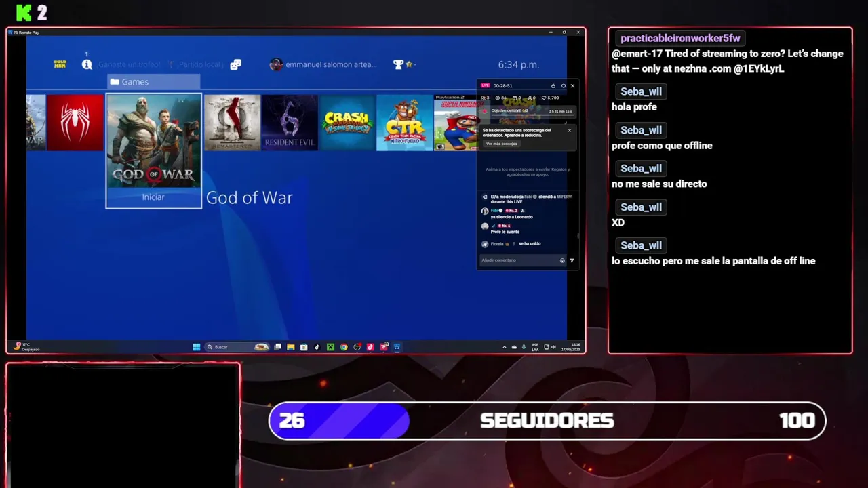Open the red TikTok LIVE Studio taskbar icon
868x488 pixels.
coord(370,347)
